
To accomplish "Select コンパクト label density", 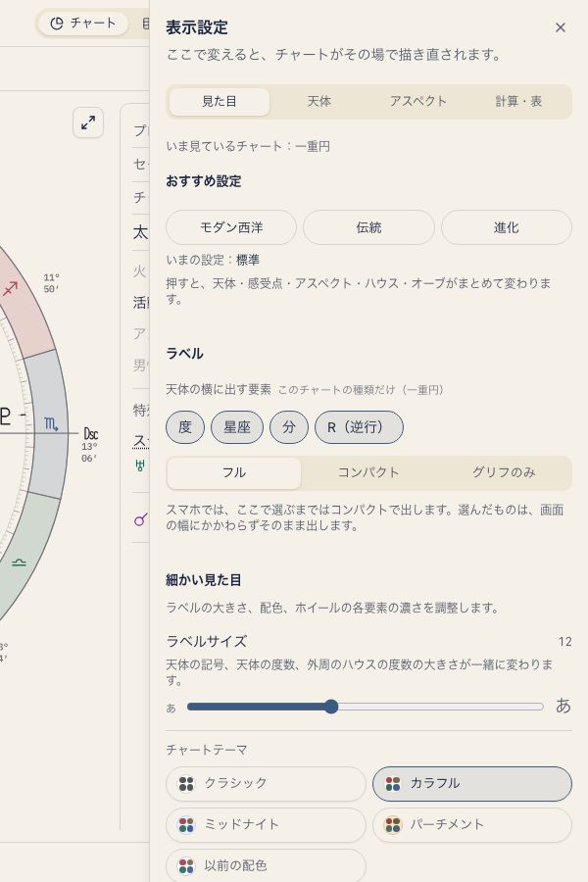I will [x=368, y=472].
